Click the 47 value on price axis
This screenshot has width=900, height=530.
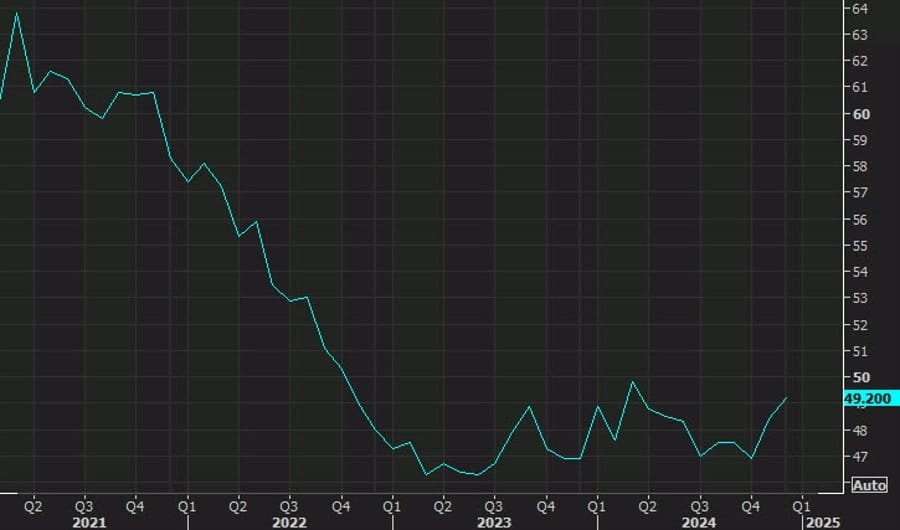tap(859, 457)
